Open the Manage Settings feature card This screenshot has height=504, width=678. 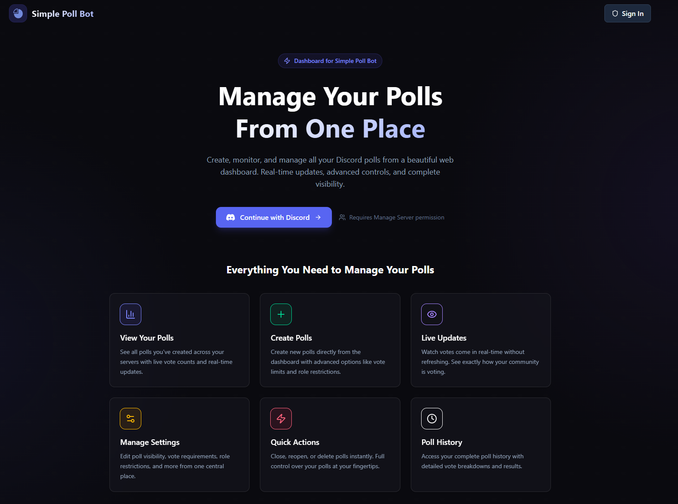coord(179,445)
